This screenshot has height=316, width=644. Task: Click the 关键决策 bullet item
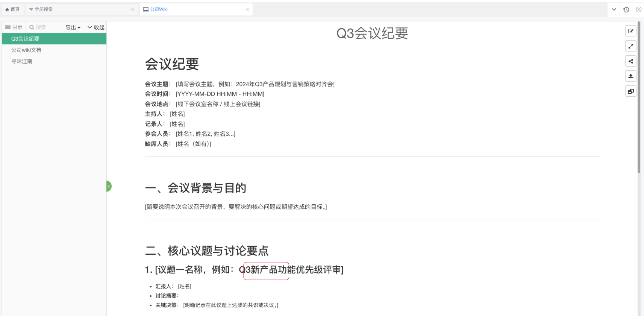pyautogui.click(x=217, y=305)
